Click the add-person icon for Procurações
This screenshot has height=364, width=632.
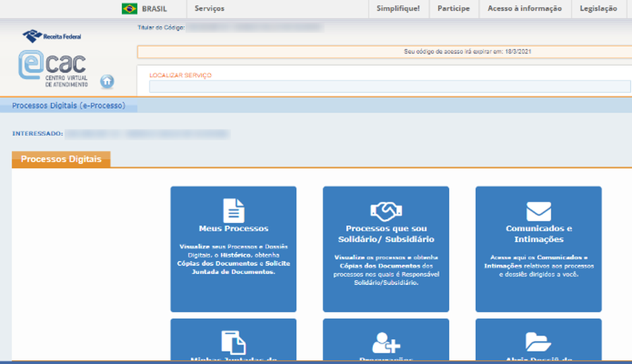coord(386,343)
